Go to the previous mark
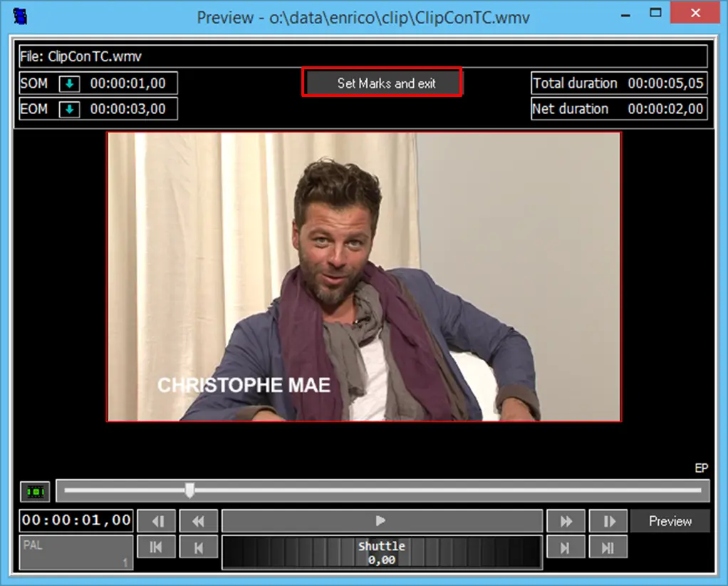Screen dimensions: 728x586 coord(198,548)
